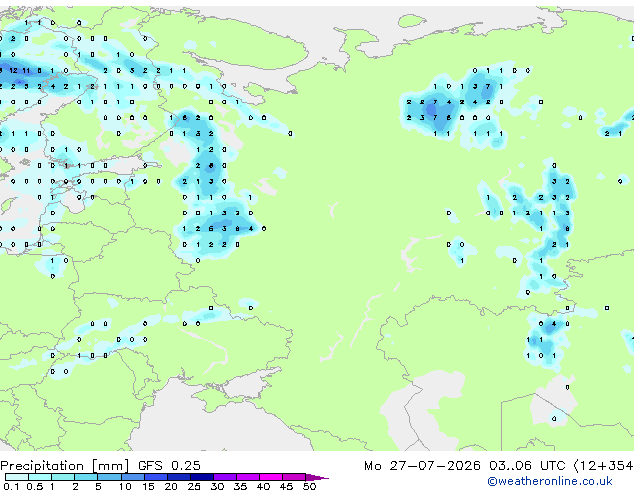Click the 'Mo 27-07-2026' date text
634x490 pixels.
tap(422, 466)
